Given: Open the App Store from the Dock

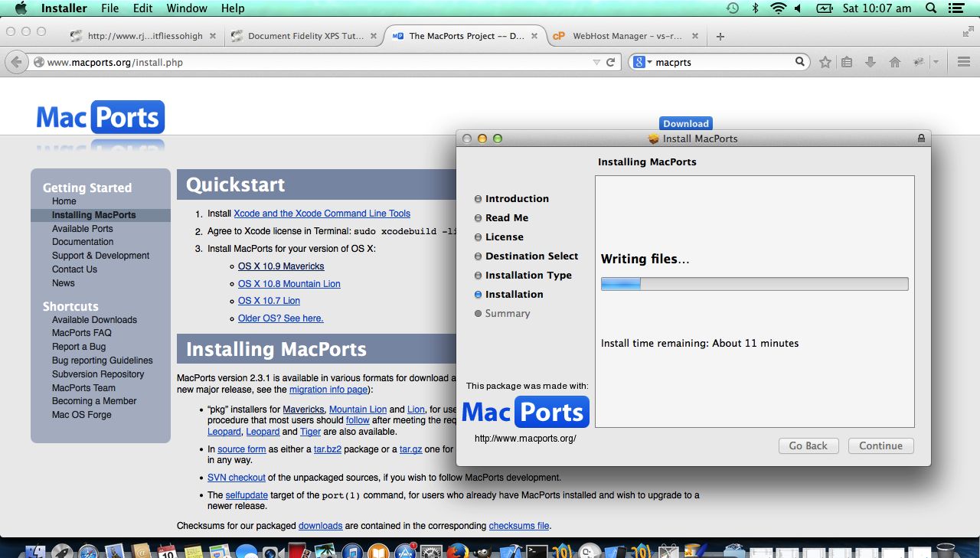Looking at the screenshot, I should pyautogui.click(x=405, y=551).
